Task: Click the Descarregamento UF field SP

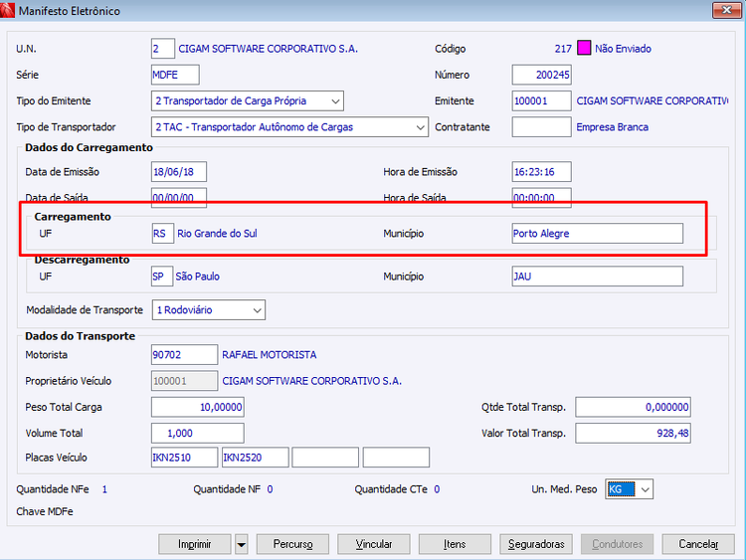Action: (x=162, y=277)
